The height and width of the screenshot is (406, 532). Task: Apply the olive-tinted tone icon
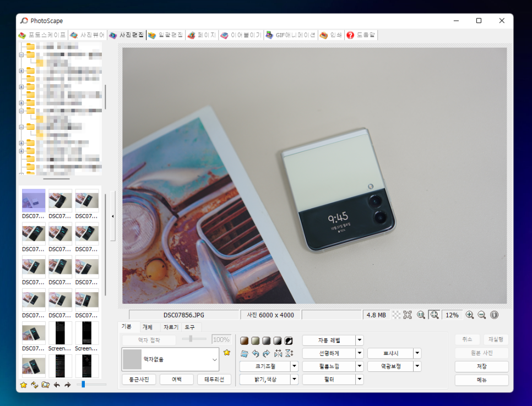(x=256, y=341)
